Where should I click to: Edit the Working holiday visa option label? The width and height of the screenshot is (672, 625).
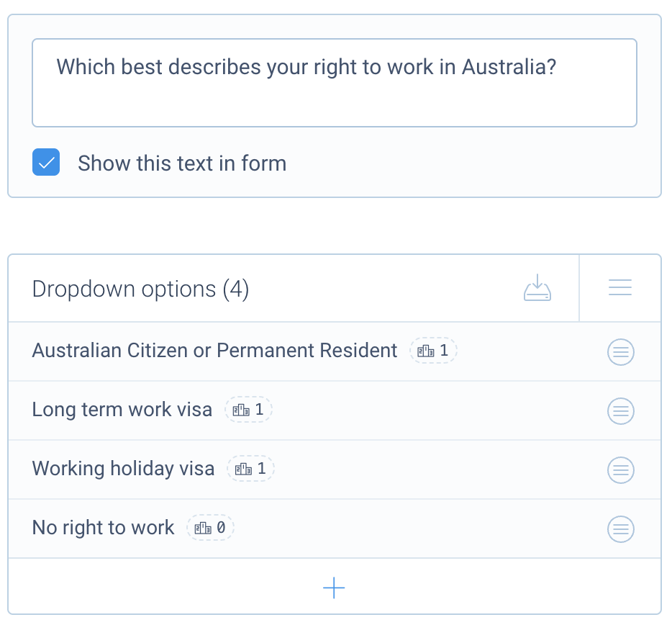(122, 469)
